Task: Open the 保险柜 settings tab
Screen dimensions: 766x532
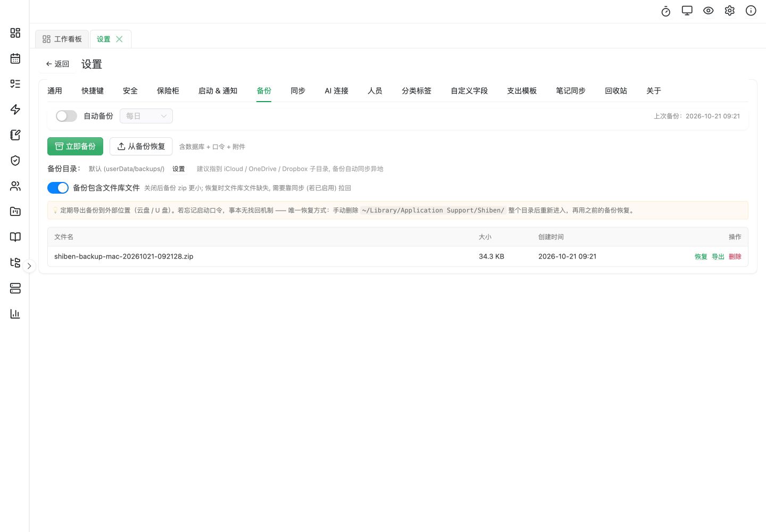Action: tap(168, 91)
